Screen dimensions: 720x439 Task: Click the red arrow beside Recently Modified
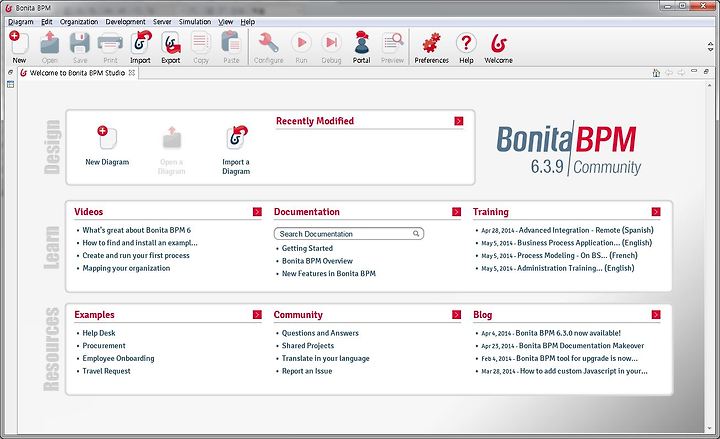[459, 121]
